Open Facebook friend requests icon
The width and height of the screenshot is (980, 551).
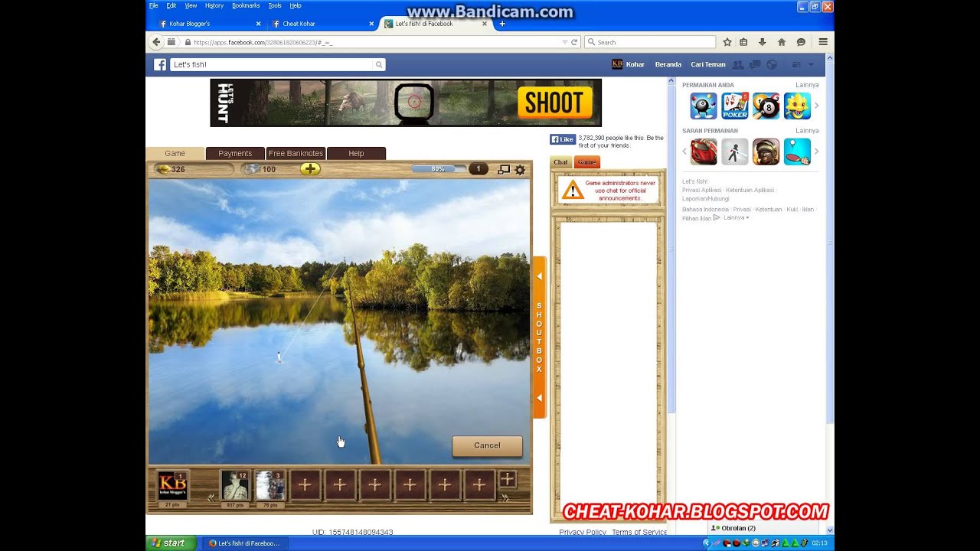[738, 65]
